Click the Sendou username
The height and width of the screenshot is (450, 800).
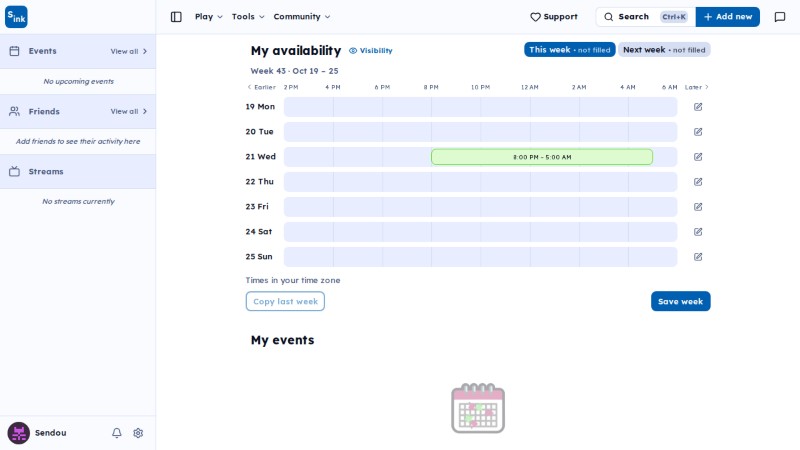51,433
